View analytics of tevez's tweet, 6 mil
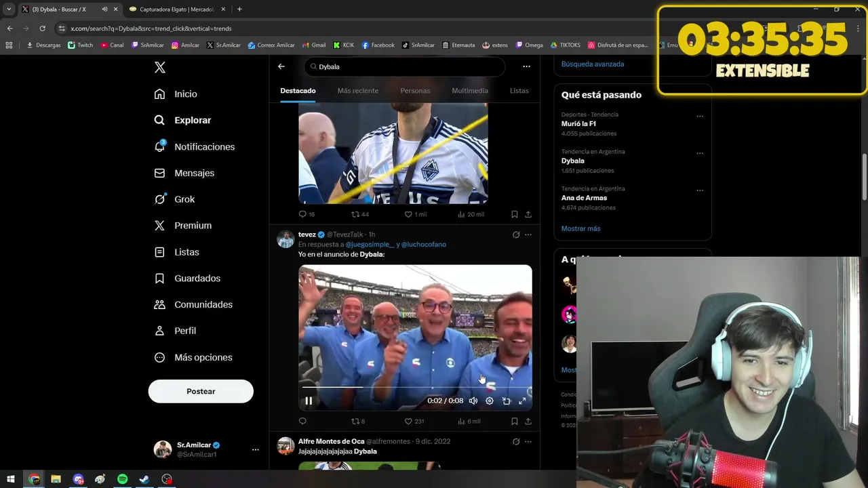The height and width of the screenshot is (488, 868). (x=469, y=421)
